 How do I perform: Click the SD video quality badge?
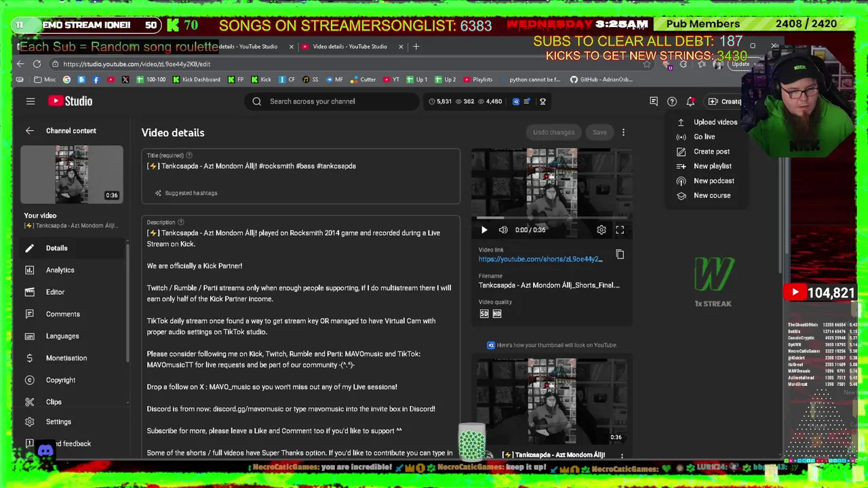click(x=484, y=314)
